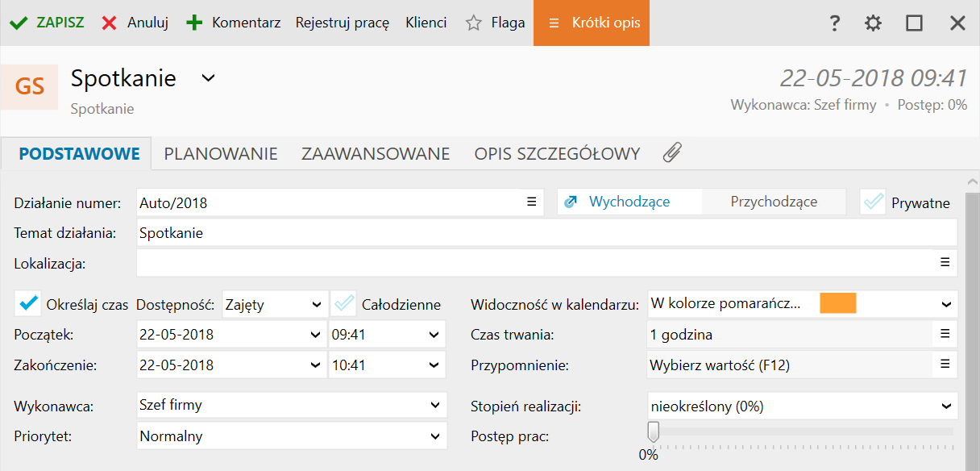980x471 pixels.
Task: Click the ZAPISZ save button
Action: 47,23
